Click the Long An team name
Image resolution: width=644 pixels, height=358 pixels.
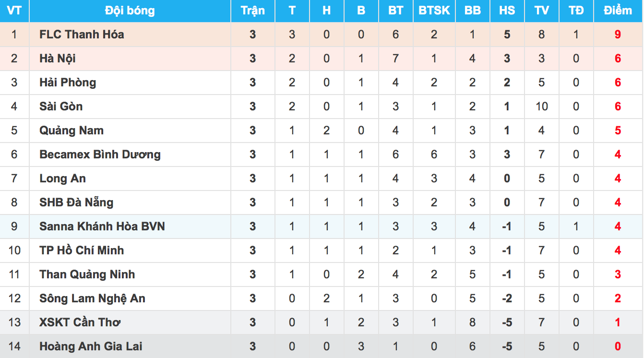[62, 179]
